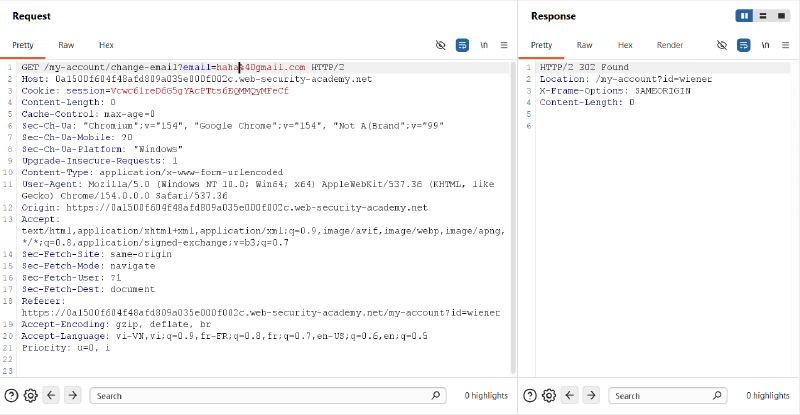Open the Request panel hamburger menu
Image resolution: width=800 pixels, height=415 pixels.
coord(504,45)
